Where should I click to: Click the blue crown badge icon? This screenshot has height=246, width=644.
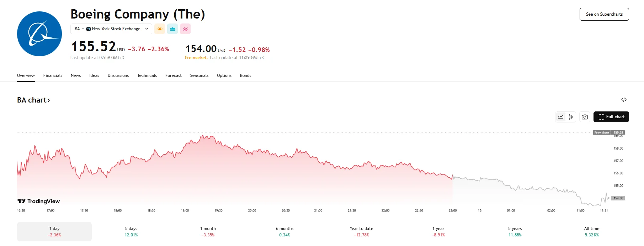pos(172,29)
